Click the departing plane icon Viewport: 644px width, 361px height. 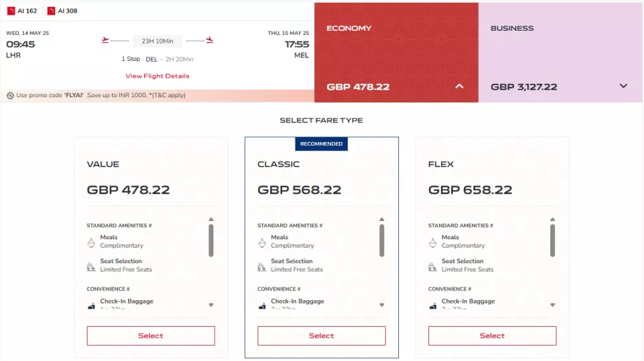tap(106, 40)
